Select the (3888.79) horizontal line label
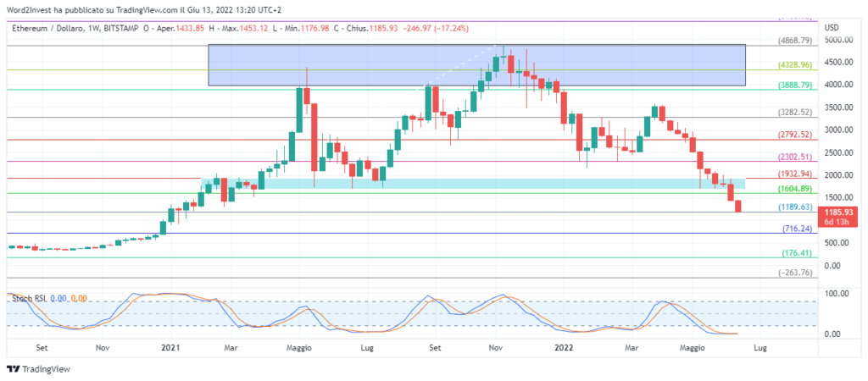Screen dimensions: 868x381 pos(796,86)
